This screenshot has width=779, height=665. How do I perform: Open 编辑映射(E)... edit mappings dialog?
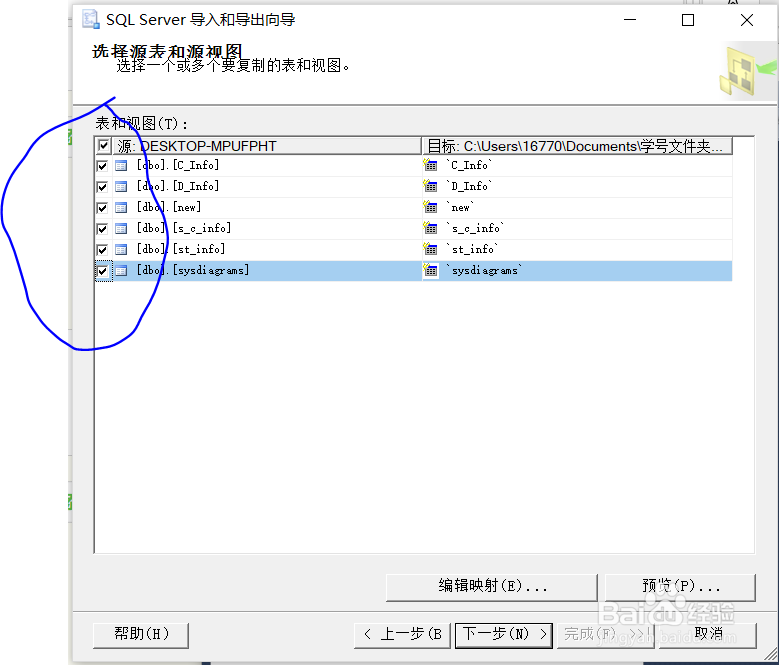click(492, 588)
